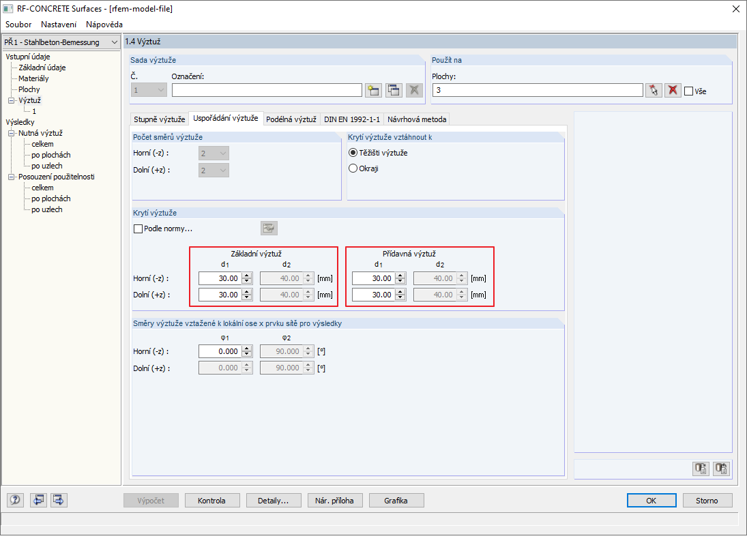
Task: Select the Uspořádání výztuže tab
Action: click(x=225, y=118)
